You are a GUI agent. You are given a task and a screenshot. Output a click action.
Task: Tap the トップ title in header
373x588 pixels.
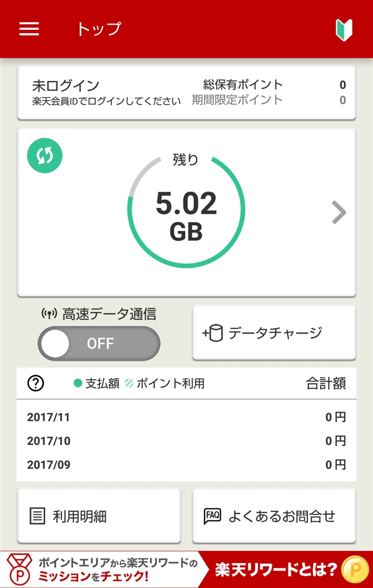pyautogui.click(x=99, y=29)
